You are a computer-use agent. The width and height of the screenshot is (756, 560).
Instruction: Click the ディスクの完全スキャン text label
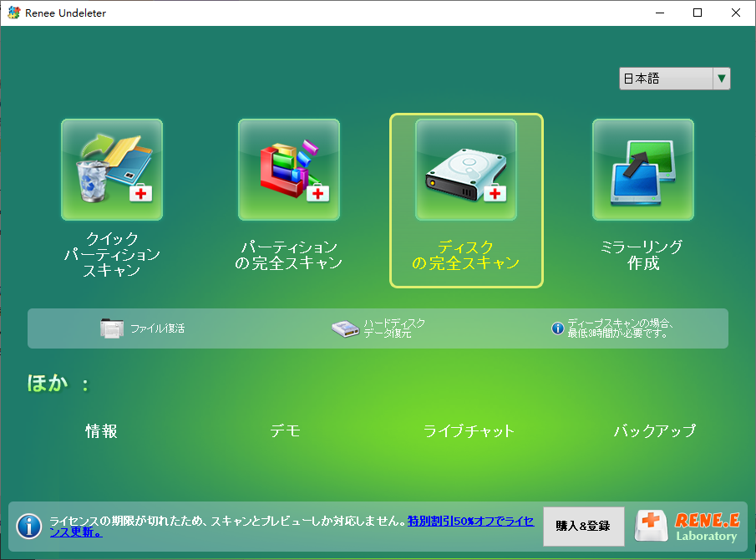(466, 255)
